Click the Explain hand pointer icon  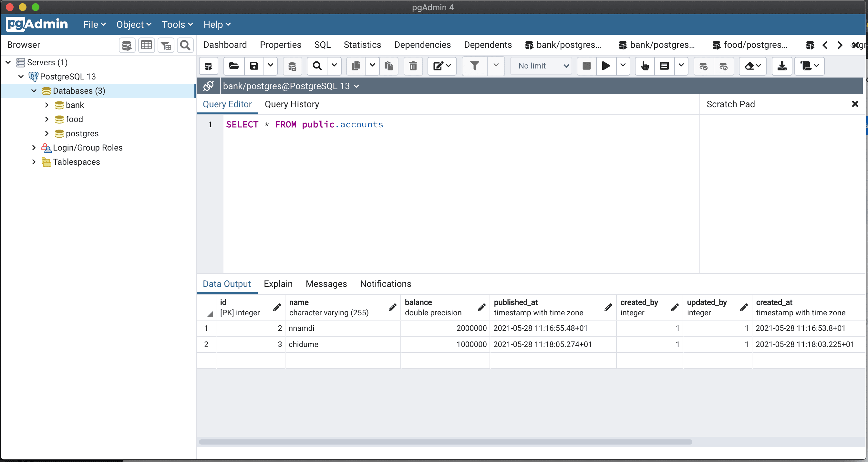point(645,66)
